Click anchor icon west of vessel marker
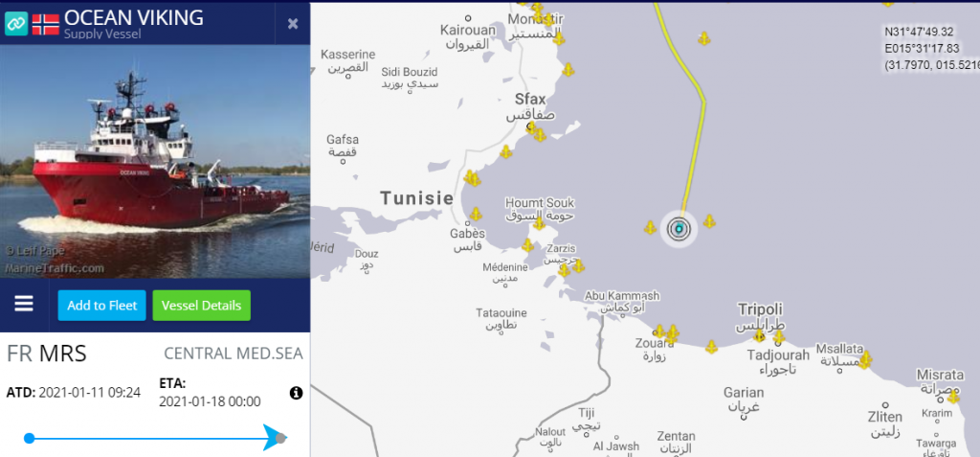The image size is (980, 457). coord(650,227)
